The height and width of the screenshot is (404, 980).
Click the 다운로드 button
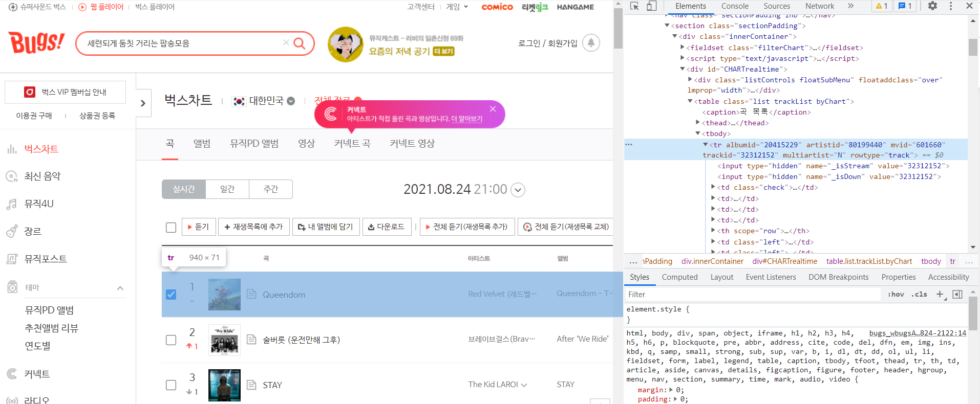pyautogui.click(x=387, y=227)
